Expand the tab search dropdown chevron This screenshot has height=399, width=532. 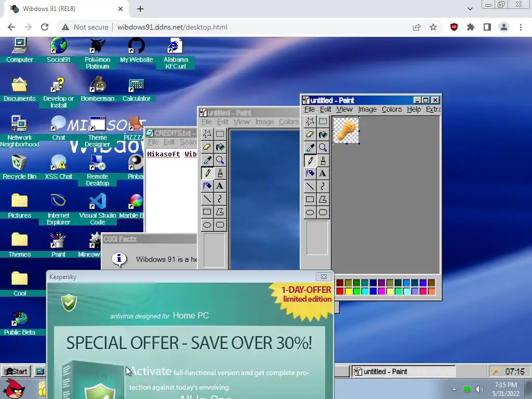470,9
